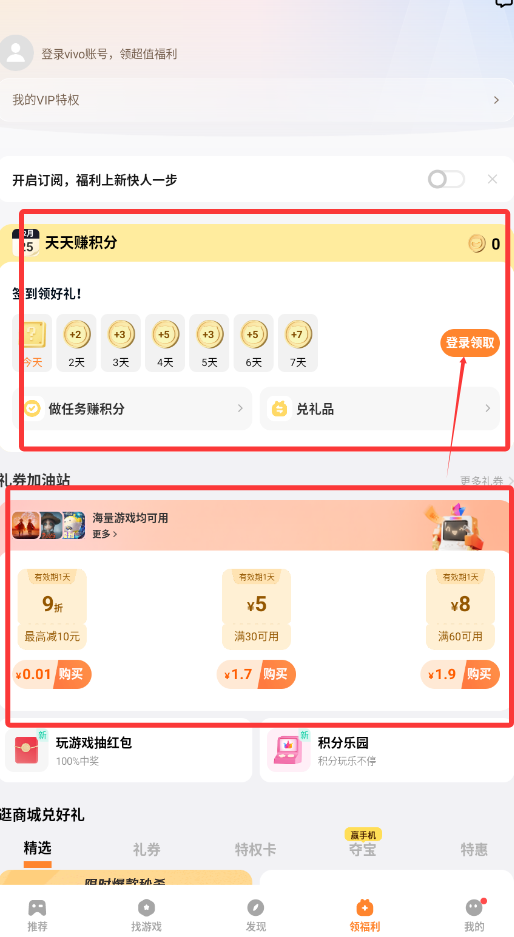Open the 发现 compass icon
This screenshot has height=937, width=514.
pos(255,908)
